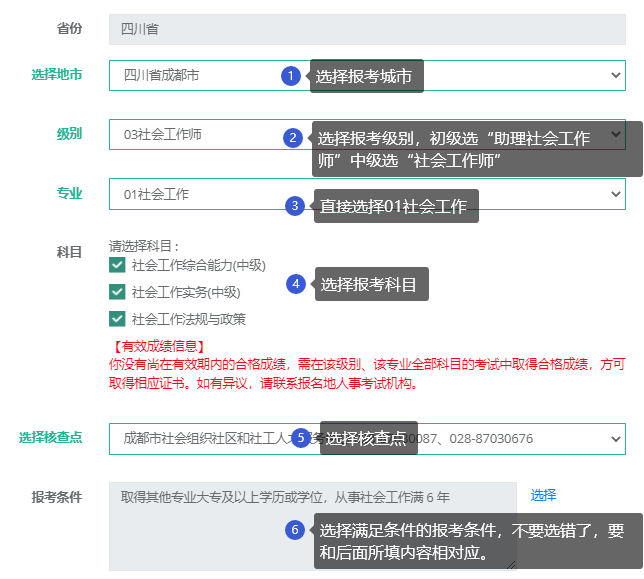644x579 pixels.
Task: Click the blue step 1 circle marker
Action: click(x=291, y=76)
